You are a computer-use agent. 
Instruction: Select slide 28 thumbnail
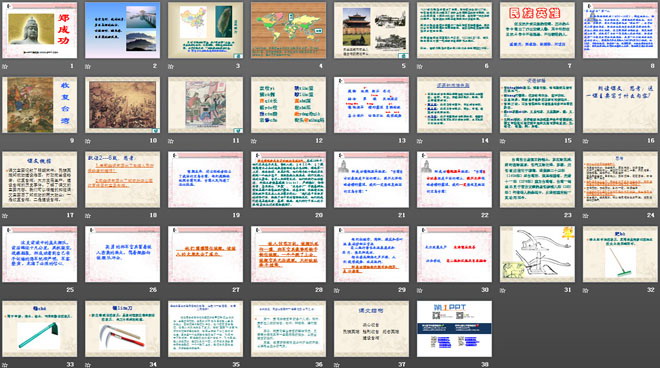click(288, 254)
